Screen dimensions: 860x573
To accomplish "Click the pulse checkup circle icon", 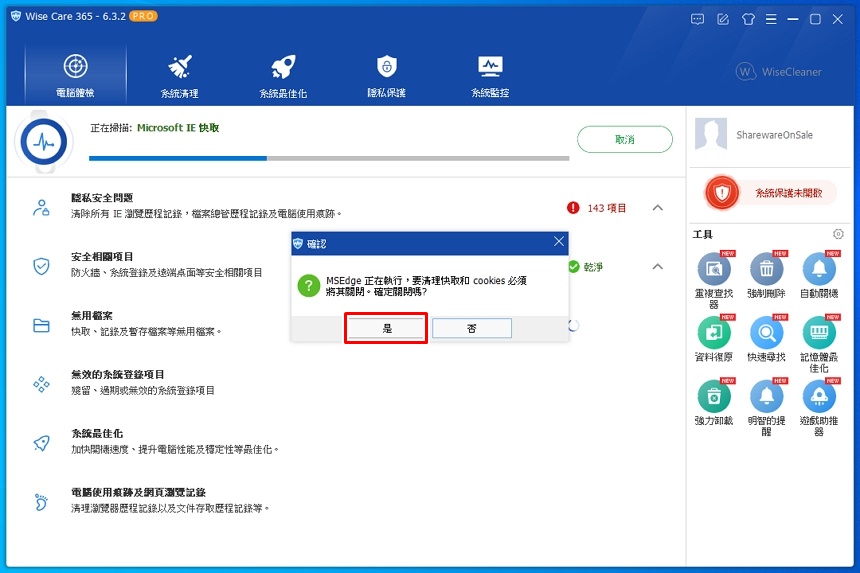I will pos(44,142).
